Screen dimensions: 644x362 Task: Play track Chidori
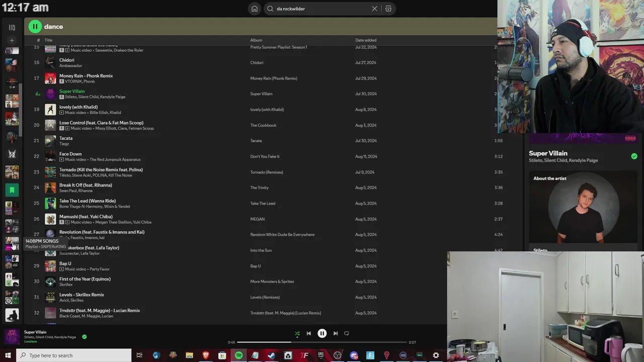(66, 60)
